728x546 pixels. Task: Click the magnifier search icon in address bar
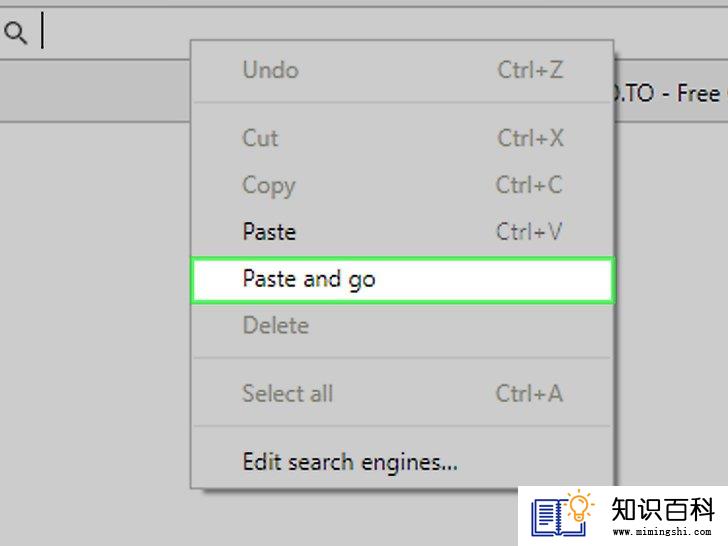click(15, 33)
